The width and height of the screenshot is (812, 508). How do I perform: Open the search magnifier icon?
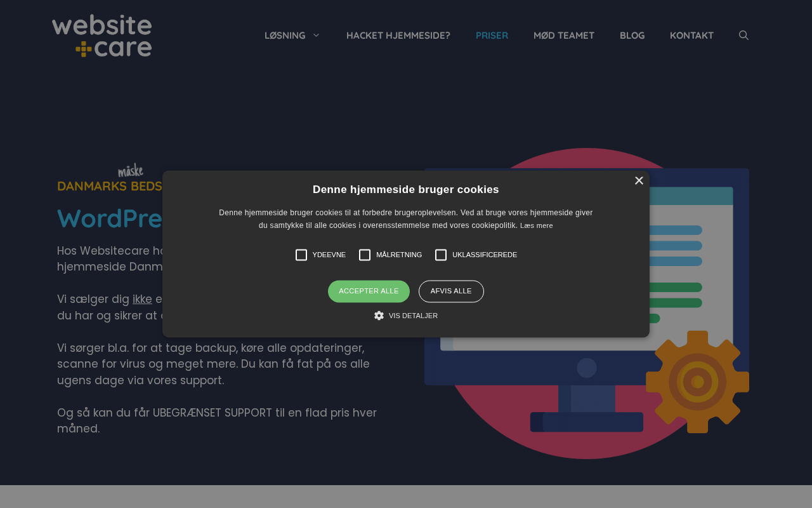tap(744, 36)
